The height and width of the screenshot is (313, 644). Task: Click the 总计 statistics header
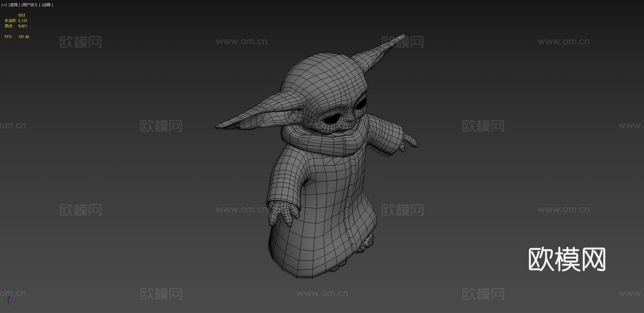(x=22, y=15)
